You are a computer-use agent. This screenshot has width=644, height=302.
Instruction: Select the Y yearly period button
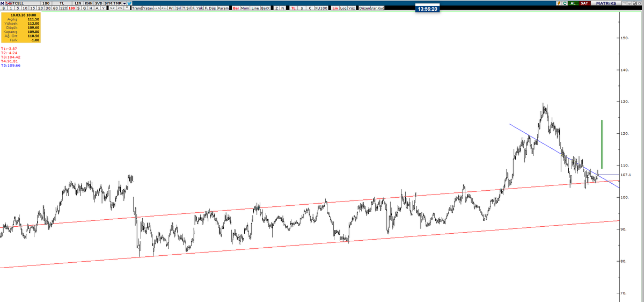click(103, 9)
